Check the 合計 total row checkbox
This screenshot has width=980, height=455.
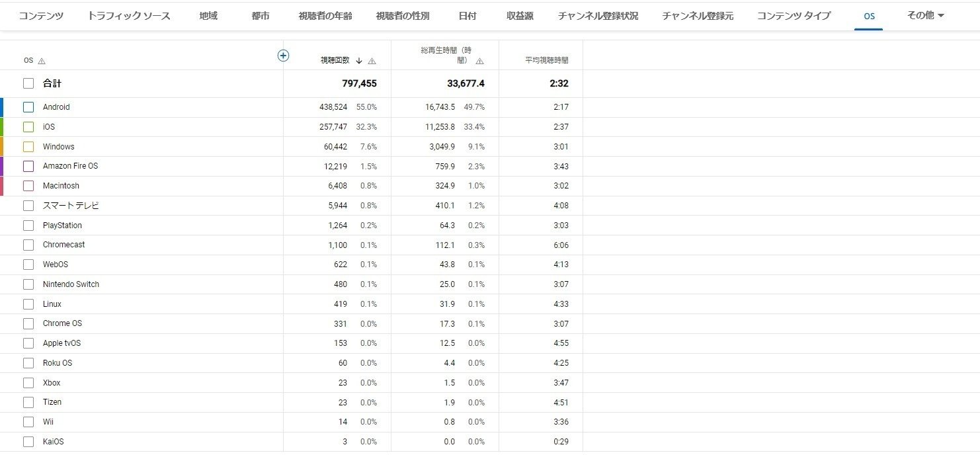(28, 83)
